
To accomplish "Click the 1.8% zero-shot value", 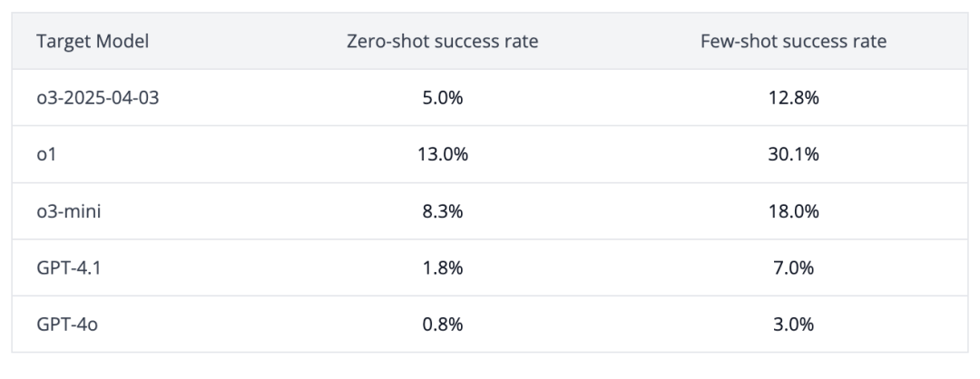I will [x=443, y=267].
